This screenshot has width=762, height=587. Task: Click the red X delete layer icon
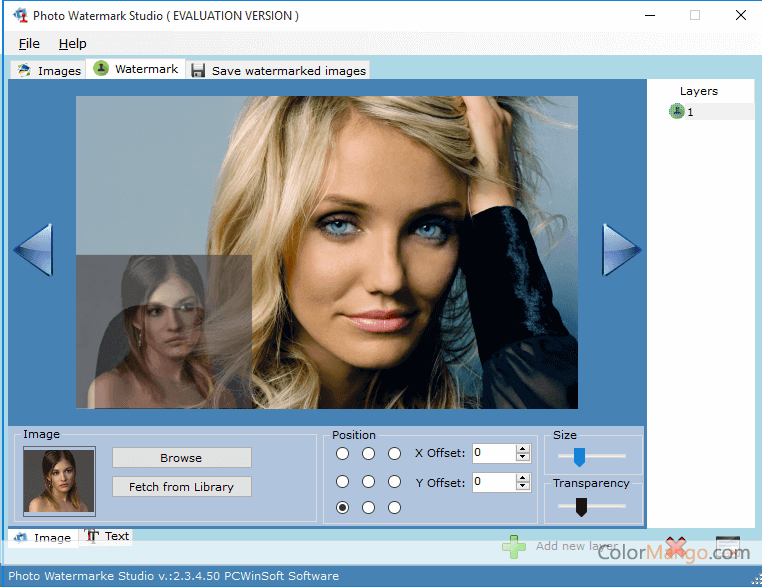tap(676, 547)
